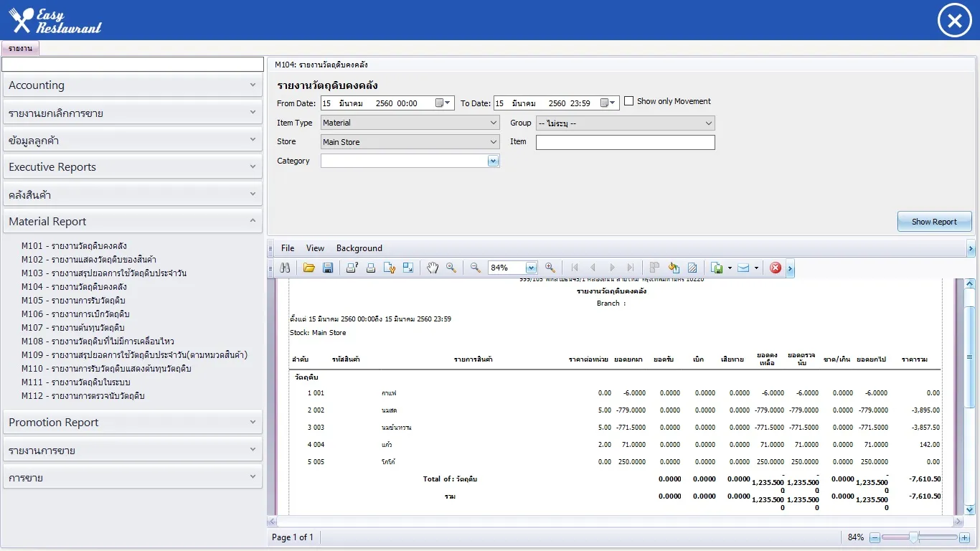Zoom in using the plus magnifier icon
Screen dimensions: 980x551
(x=550, y=268)
